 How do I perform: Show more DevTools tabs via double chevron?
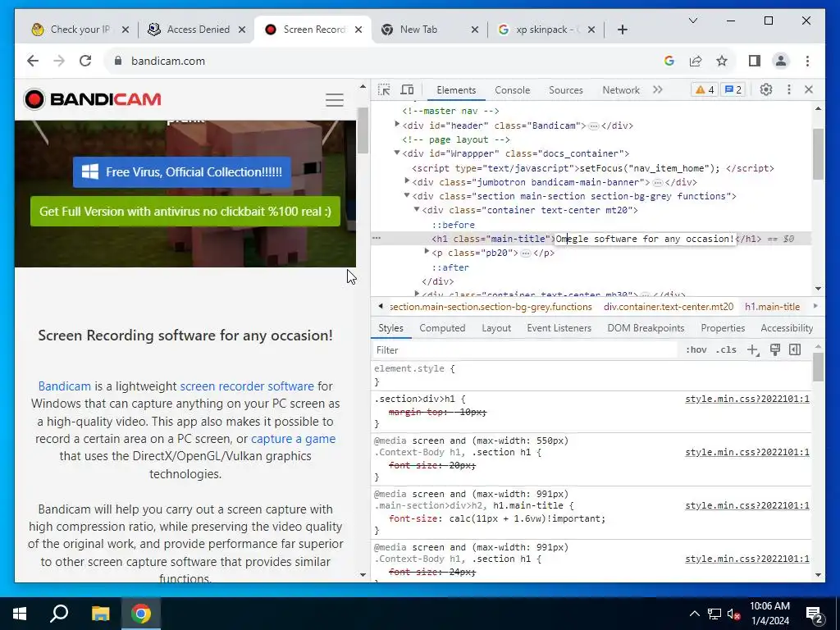(x=657, y=90)
